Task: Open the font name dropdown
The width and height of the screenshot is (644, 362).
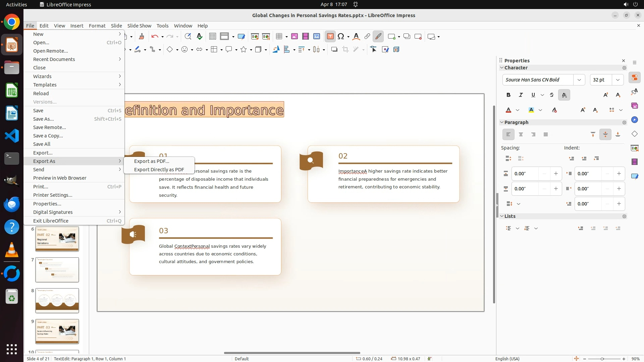Action: (579, 80)
